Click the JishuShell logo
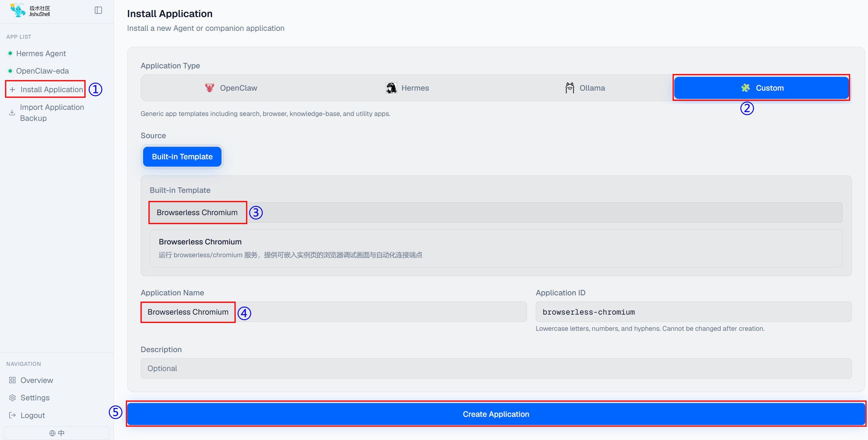 tap(30, 10)
